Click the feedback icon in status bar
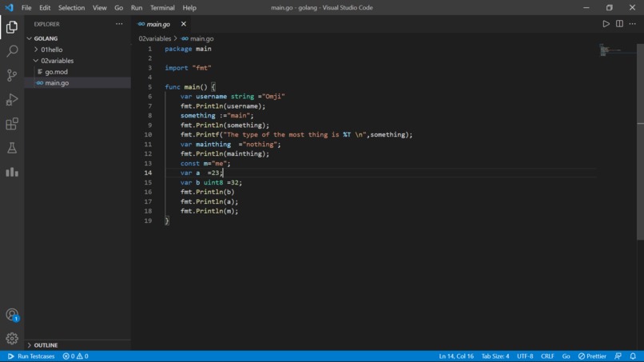This screenshot has width=644, height=362. tap(618, 356)
